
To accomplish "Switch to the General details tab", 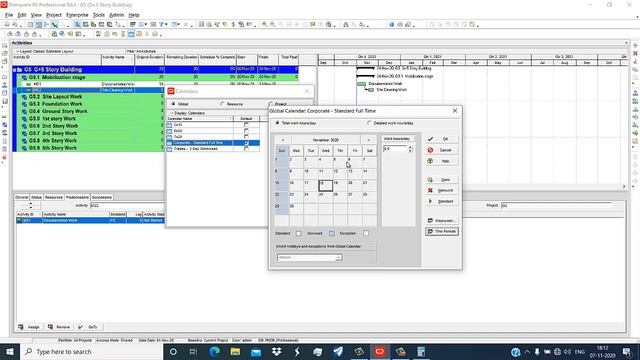I will tap(21, 197).
